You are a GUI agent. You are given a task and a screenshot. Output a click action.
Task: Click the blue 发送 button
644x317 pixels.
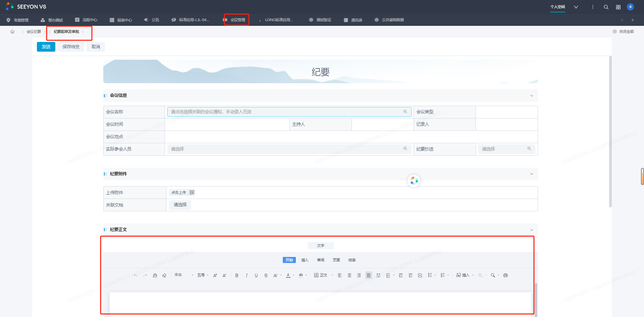tap(46, 47)
